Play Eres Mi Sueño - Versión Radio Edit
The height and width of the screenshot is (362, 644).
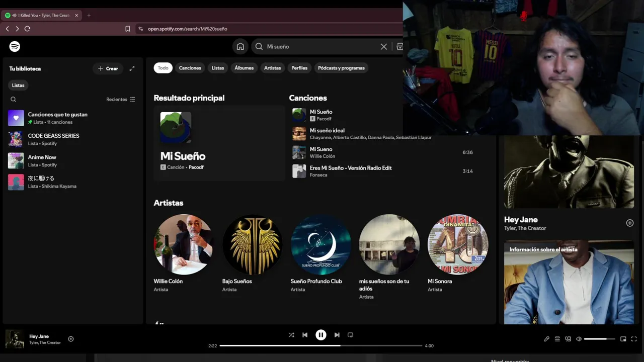[x=382, y=171]
